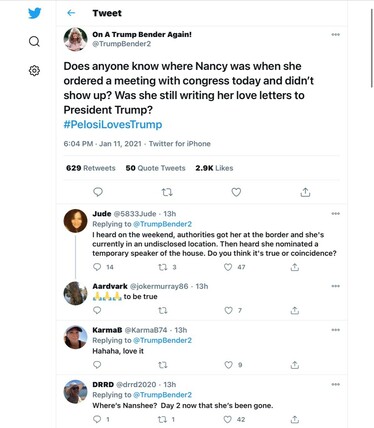The height and width of the screenshot is (428, 374).
Task: Open the search magnifier in sidebar
Action: click(34, 42)
